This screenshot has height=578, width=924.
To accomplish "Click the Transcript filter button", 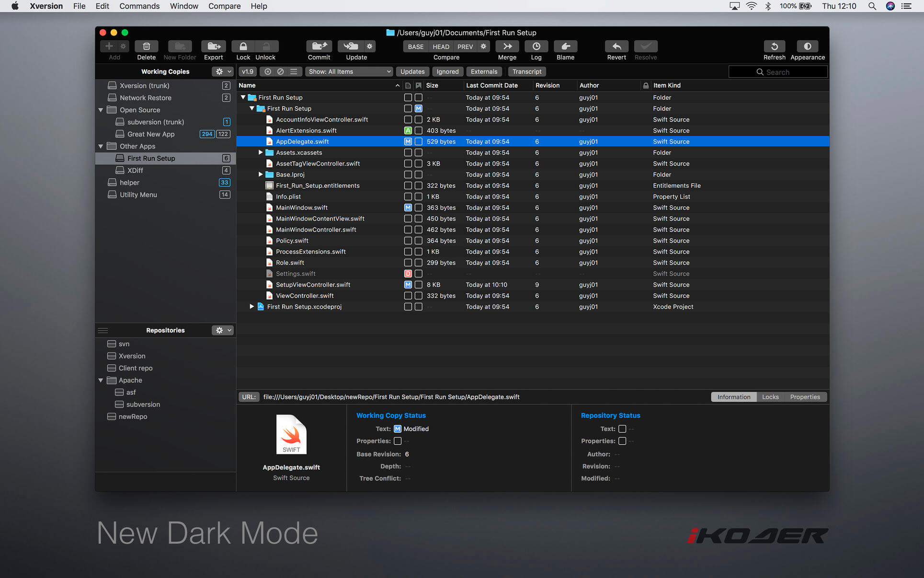I will coord(526,71).
